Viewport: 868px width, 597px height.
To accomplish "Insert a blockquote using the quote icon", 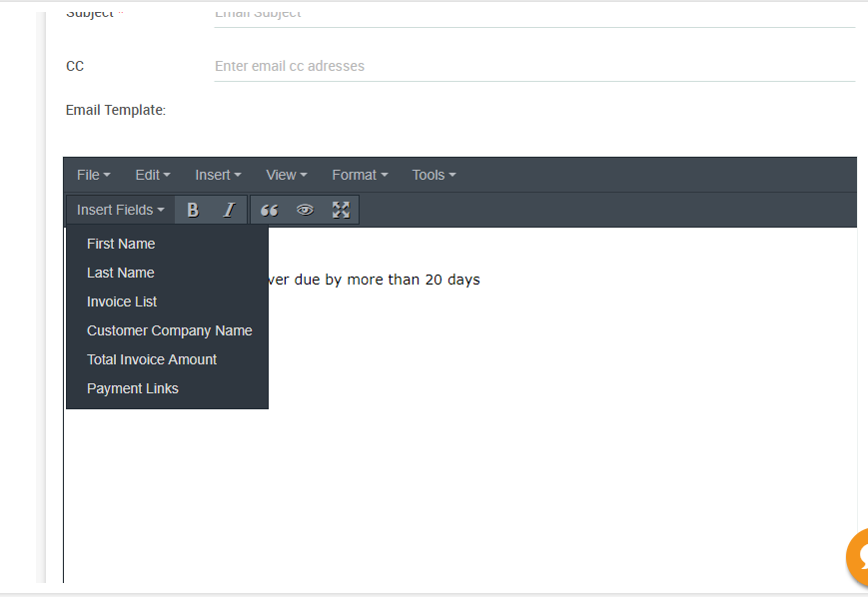I will click(x=269, y=210).
